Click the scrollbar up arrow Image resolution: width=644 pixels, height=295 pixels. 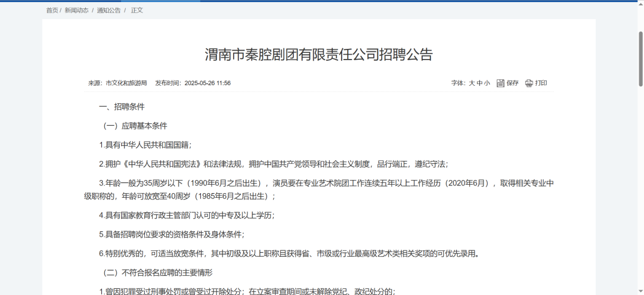pyautogui.click(x=640, y=5)
